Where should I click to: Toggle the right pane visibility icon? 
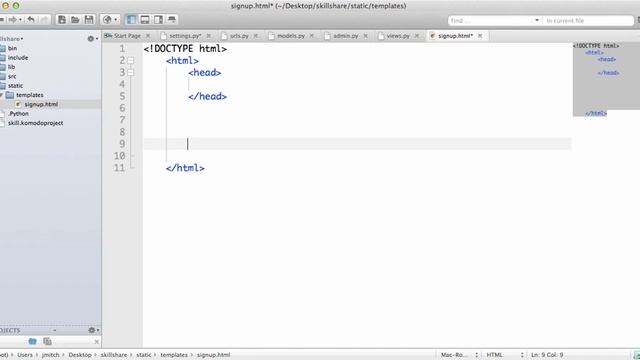point(158,20)
